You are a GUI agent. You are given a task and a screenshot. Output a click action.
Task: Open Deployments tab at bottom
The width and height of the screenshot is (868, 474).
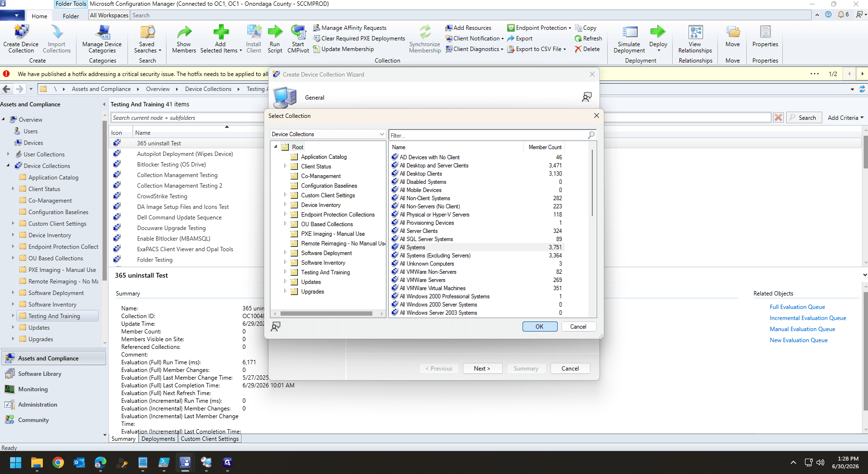click(158, 439)
